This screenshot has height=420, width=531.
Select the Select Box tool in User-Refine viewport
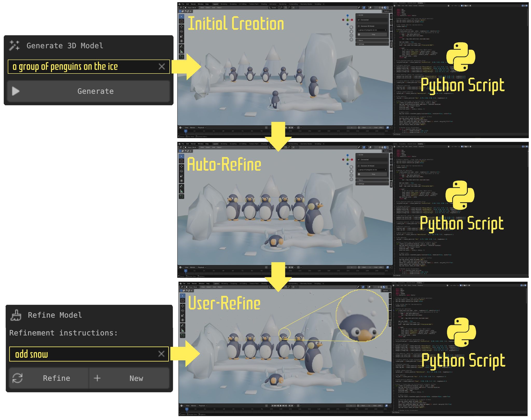(183, 296)
